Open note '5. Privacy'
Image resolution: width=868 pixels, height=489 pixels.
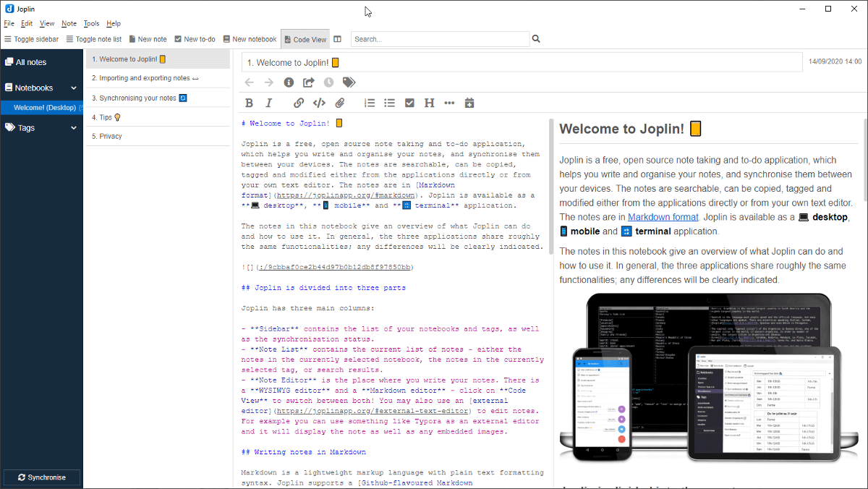158,136
